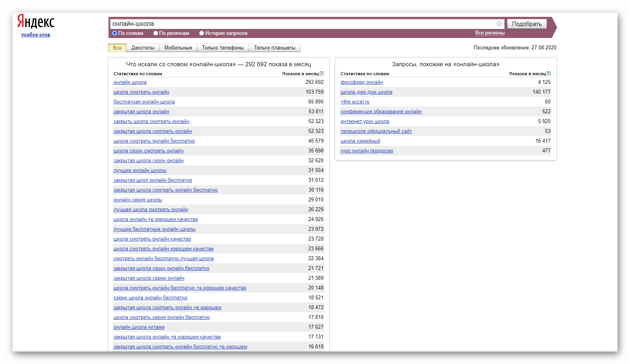Open the подбор слов link
This screenshot has width=630, height=364.
36,35
